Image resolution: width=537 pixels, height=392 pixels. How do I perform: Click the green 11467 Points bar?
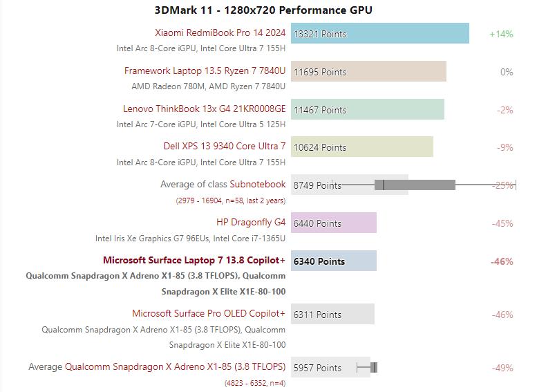coord(367,109)
